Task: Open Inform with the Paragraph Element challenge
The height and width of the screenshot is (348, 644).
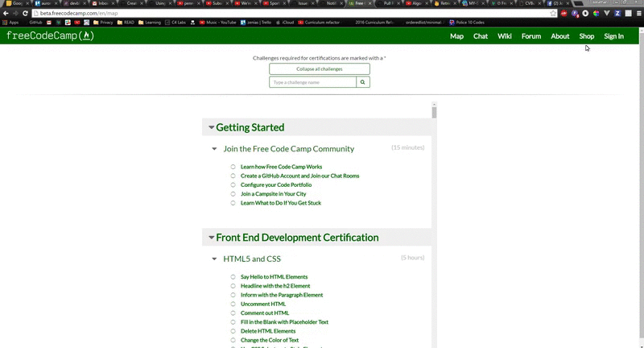Action: pos(282,295)
